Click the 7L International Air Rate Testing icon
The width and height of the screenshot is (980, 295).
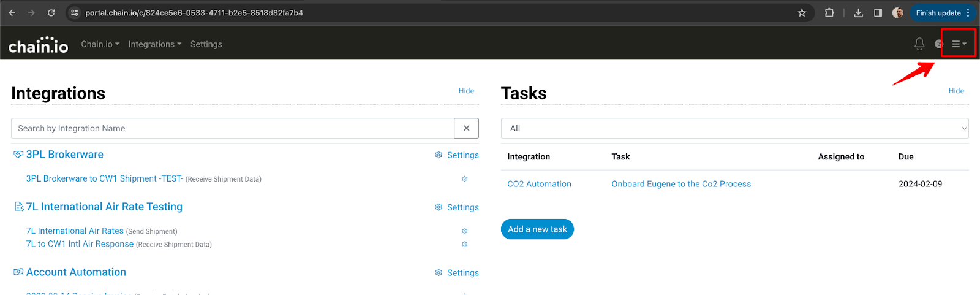[x=19, y=207]
